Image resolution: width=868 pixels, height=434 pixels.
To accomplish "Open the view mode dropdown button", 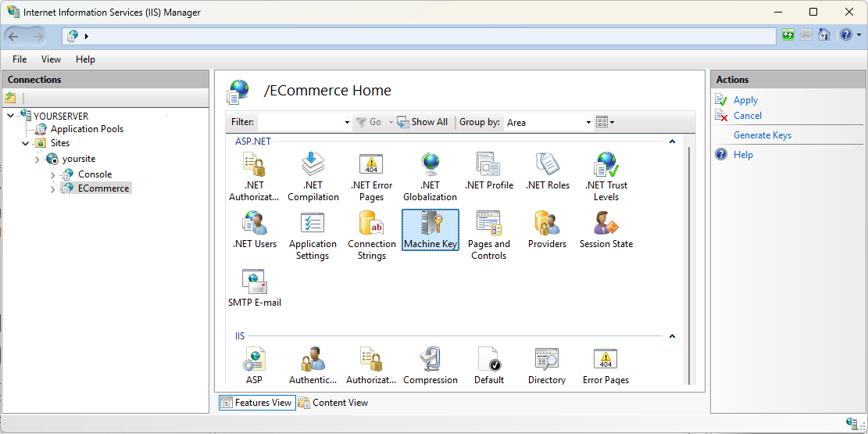I will click(605, 122).
